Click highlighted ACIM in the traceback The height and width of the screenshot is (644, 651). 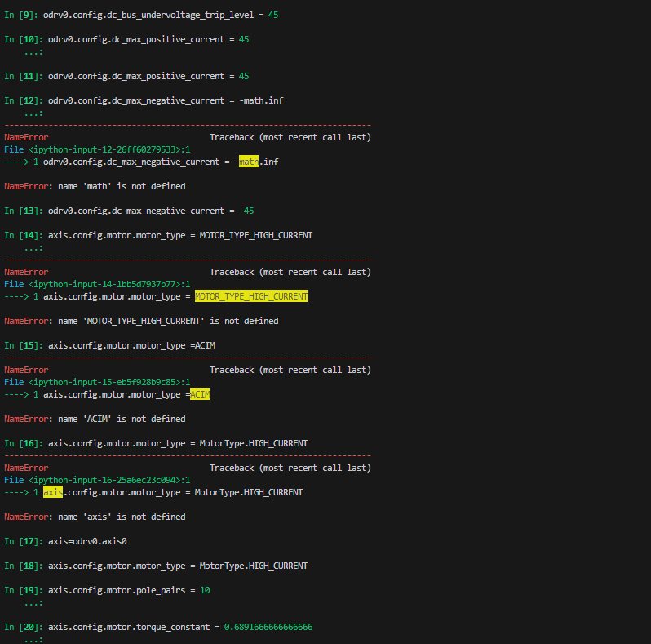[x=200, y=394]
